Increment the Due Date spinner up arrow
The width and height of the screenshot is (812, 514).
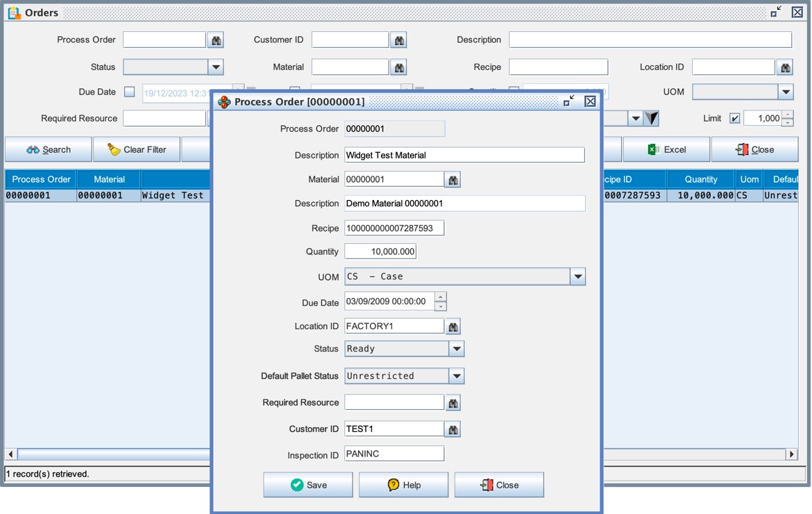[x=441, y=297]
